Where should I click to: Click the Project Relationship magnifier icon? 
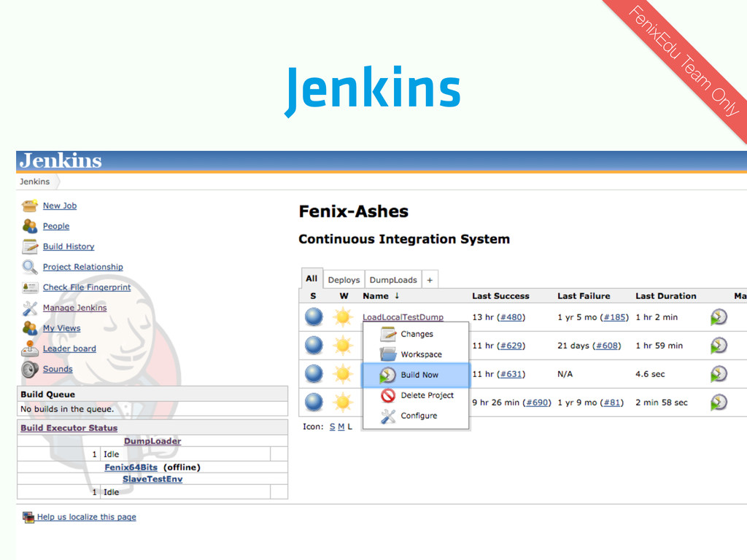29,267
